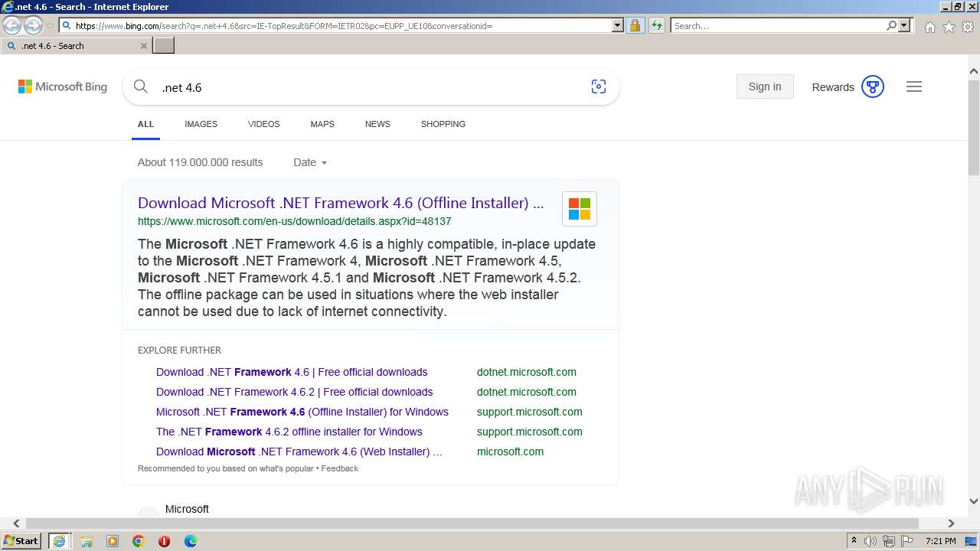Screen dimensions: 980x551
Task: Click the security lock icon
Action: point(635,26)
